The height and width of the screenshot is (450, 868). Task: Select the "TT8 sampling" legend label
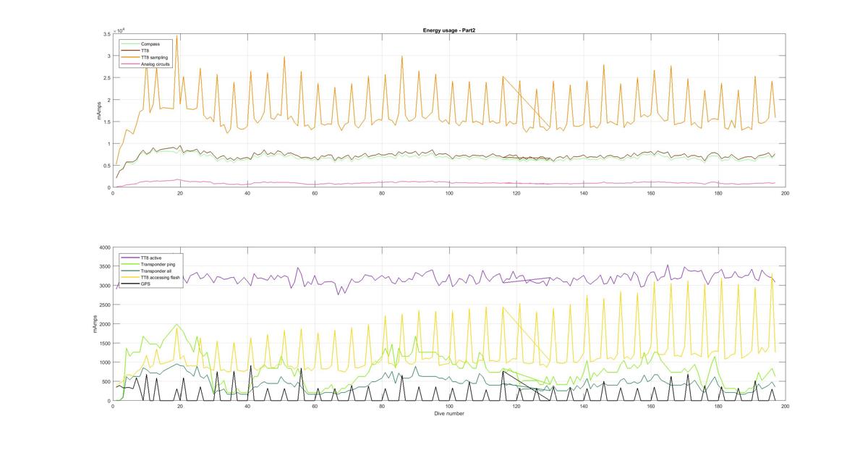click(154, 57)
